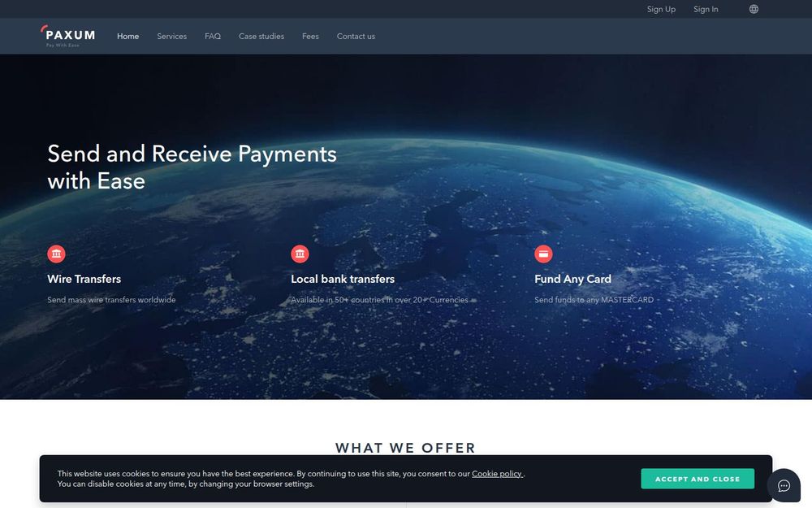Click the Paxum logo
This screenshot has height=508, width=812.
click(68, 36)
